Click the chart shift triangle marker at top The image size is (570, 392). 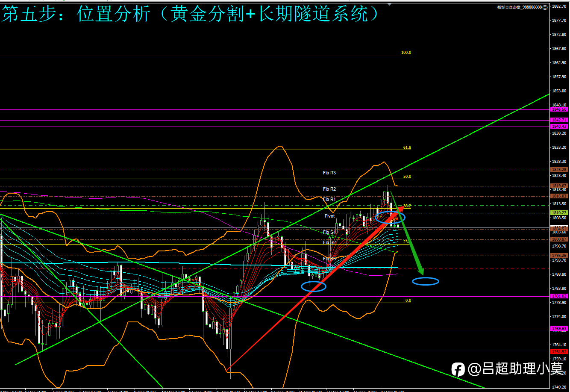click(x=388, y=3)
